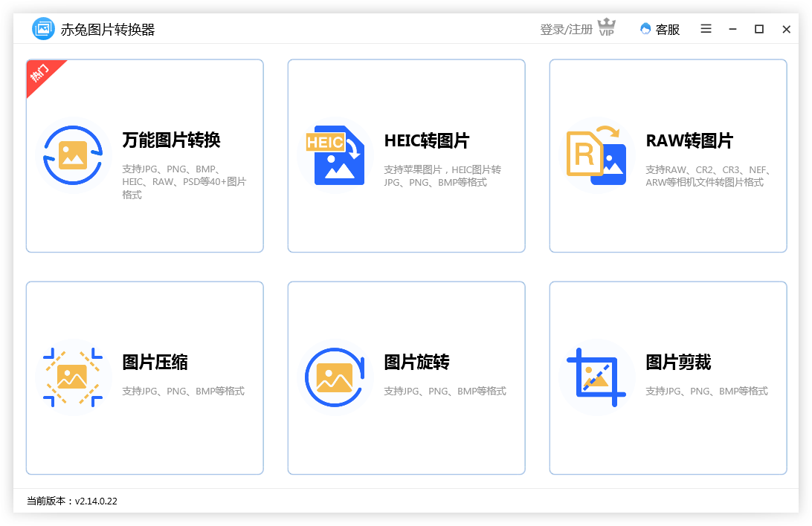Open the hamburger main menu
The height and width of the screenshot is (526, 812).
[706, 29]
